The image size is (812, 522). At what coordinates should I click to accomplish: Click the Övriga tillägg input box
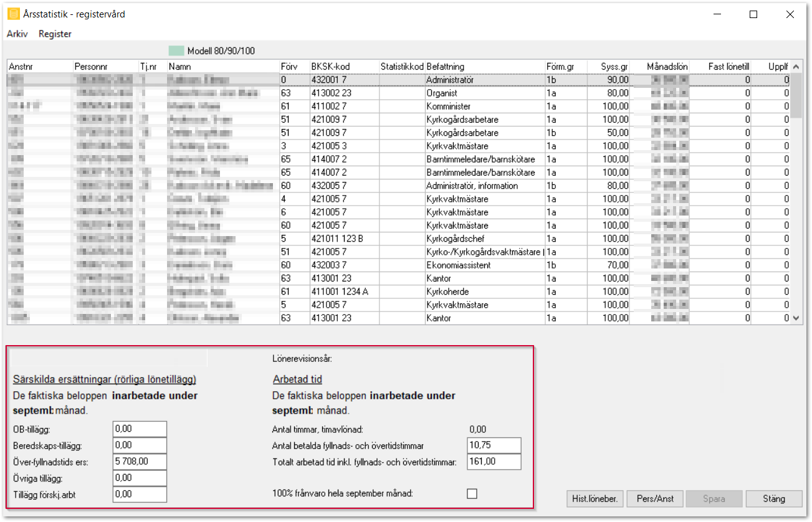(x=140, y=478)
